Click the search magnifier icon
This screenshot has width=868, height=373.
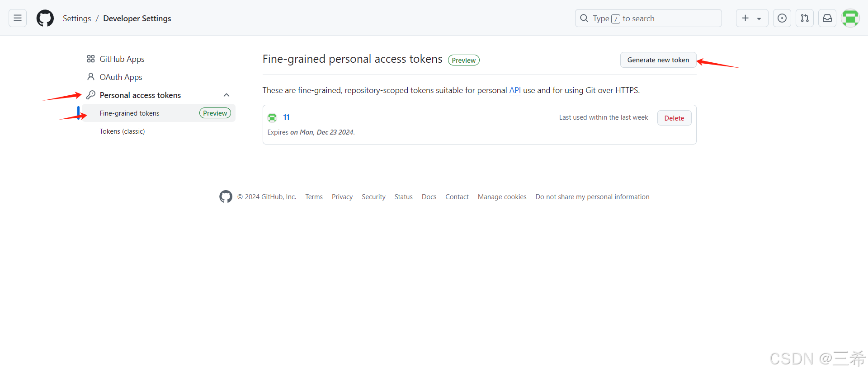pos(584,18)
